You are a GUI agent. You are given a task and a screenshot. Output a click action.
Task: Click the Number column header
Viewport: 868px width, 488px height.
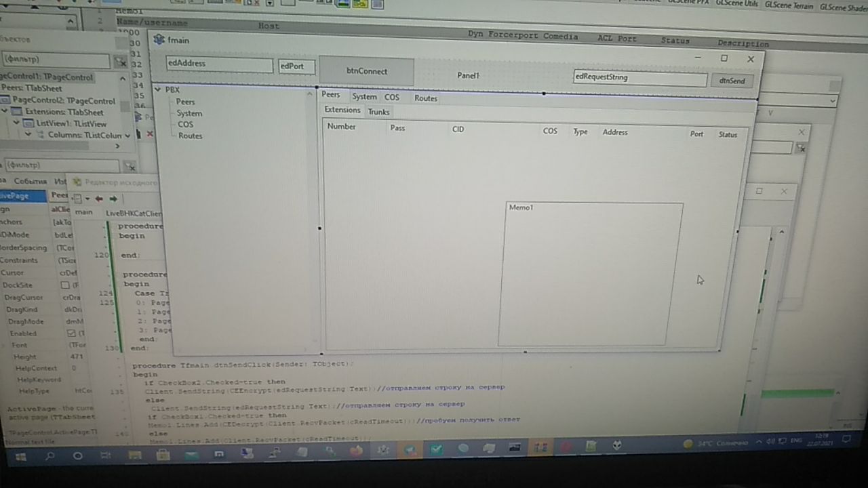click(x=341, y=127)
